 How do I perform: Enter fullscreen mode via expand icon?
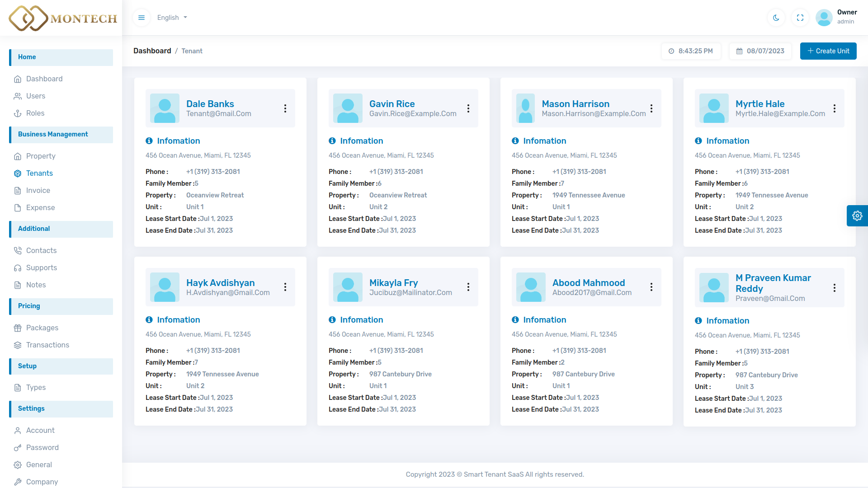coord(800,18)
